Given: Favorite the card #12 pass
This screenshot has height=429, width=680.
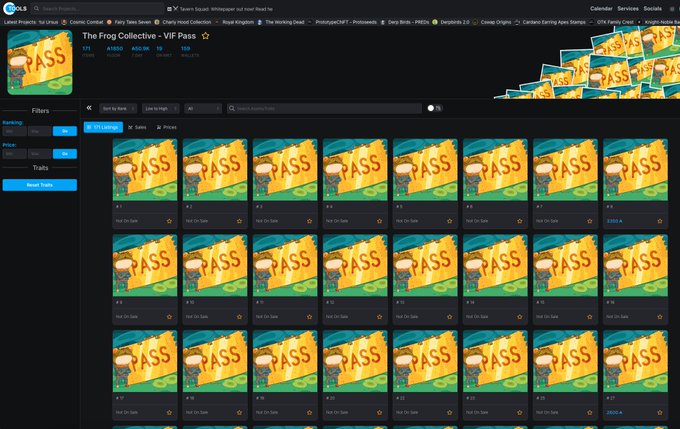Looking at the screenshot, I should click(379, 317).
